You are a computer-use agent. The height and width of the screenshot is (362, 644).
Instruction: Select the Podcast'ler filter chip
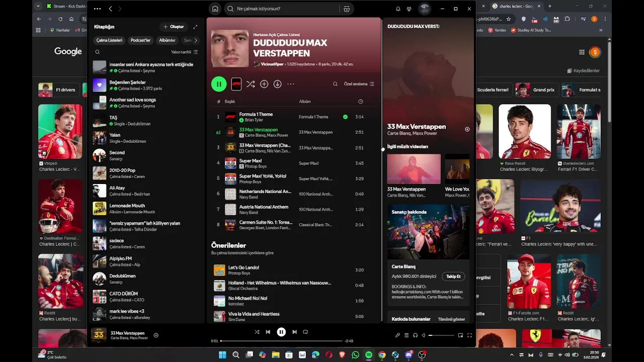click(x=140, y=40)
